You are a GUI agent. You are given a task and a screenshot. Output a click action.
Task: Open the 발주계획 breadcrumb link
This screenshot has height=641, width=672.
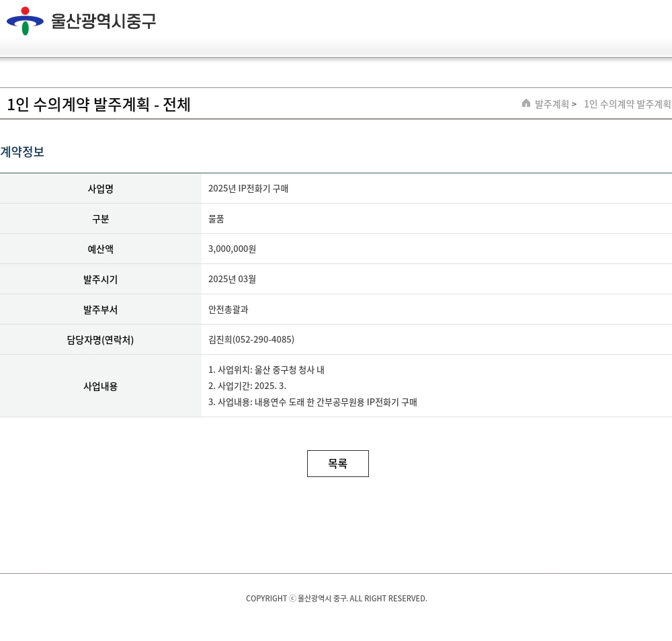click(552, 104)
